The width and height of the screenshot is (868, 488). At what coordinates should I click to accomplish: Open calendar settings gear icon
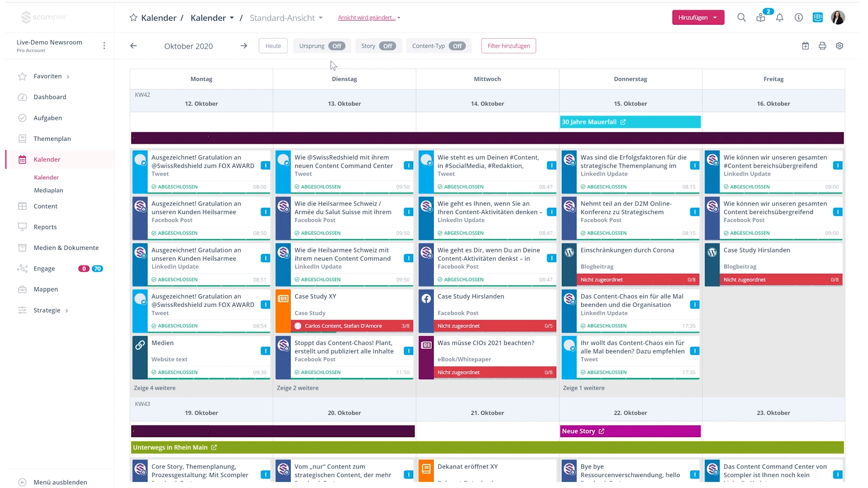[840, 46]
